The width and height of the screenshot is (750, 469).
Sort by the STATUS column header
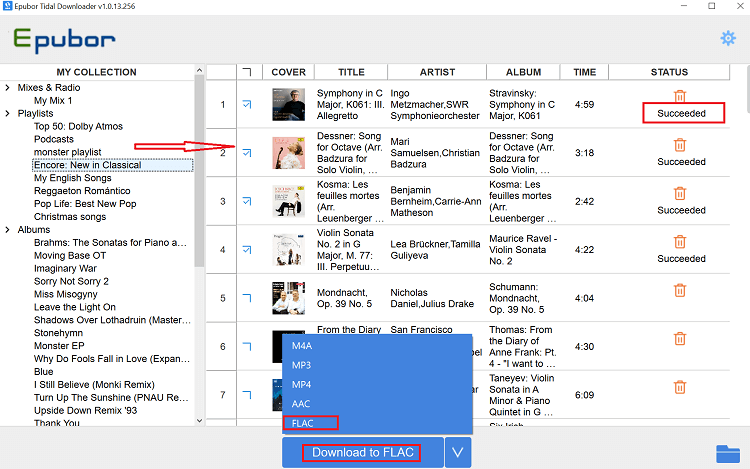coord(669,72)
